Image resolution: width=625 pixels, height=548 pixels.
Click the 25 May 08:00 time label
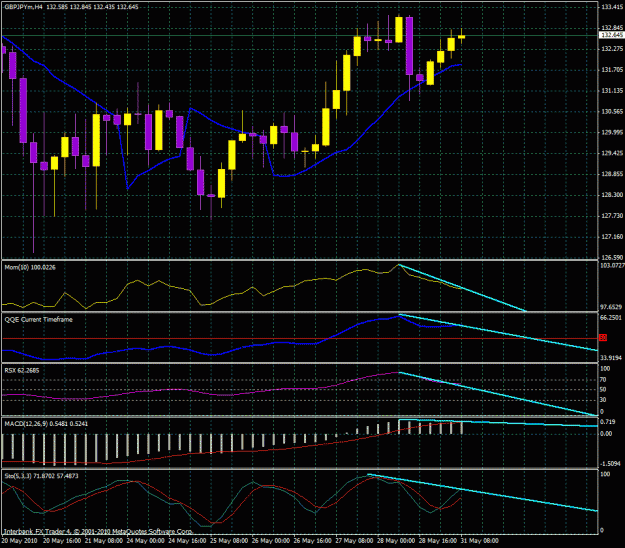tap(229, 541)
